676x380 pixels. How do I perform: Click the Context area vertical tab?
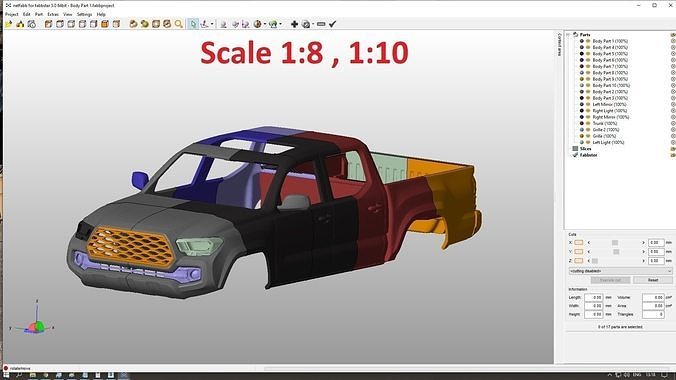[560, 44]
